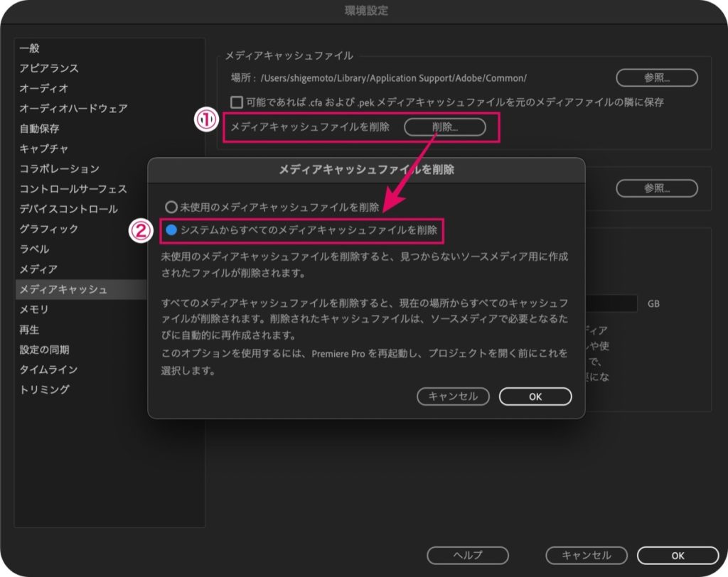Select オーディオ category in sidebar
This screenshot has width=728, height=577.
coord(43,88)
